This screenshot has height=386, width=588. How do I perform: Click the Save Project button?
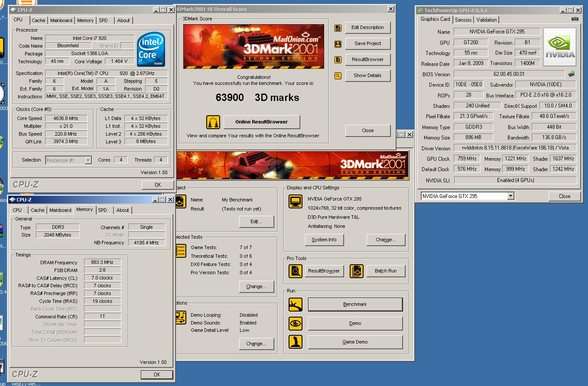(367, 44)
